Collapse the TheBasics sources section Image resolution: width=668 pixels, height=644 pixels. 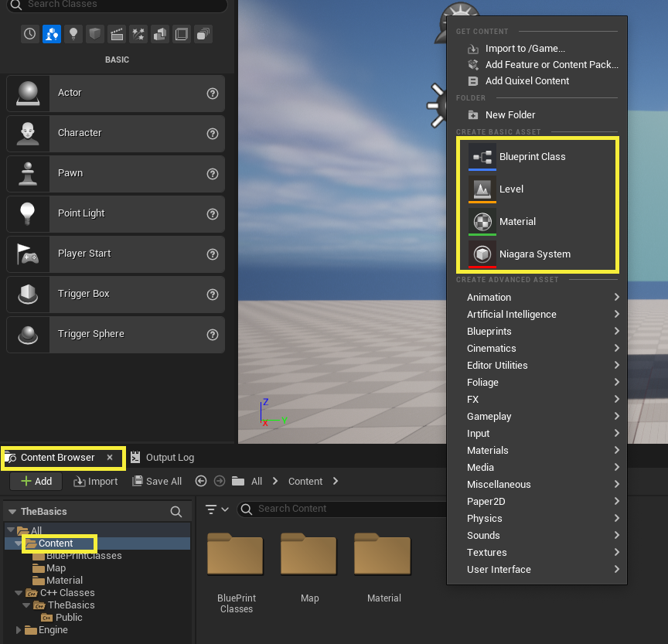(12, 512)
